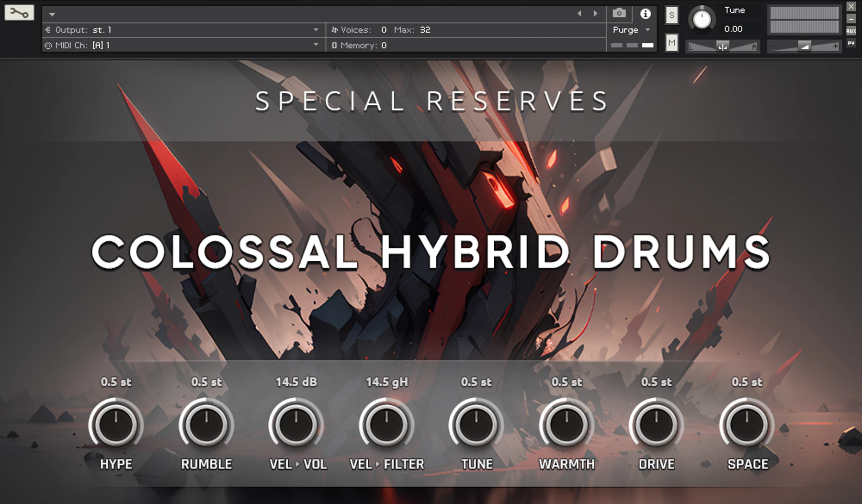
Task: Open the instrument name dropdown arrow
Action: pyautogui.click(x=52, y=14)
